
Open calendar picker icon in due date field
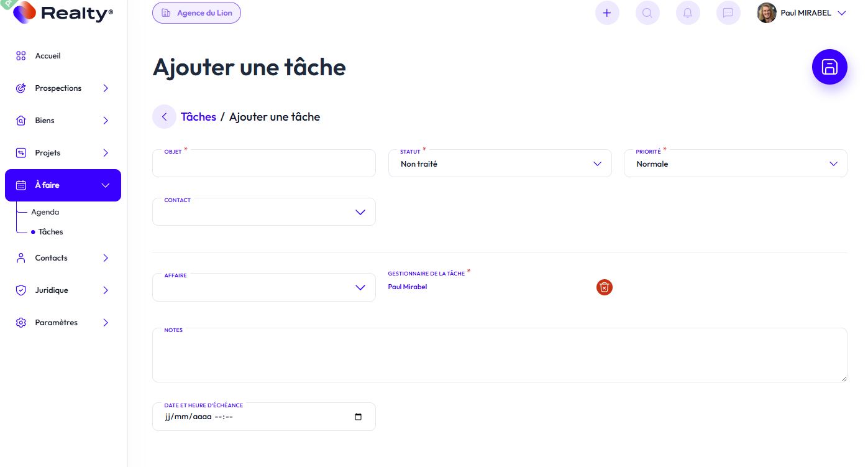[358, 417]
